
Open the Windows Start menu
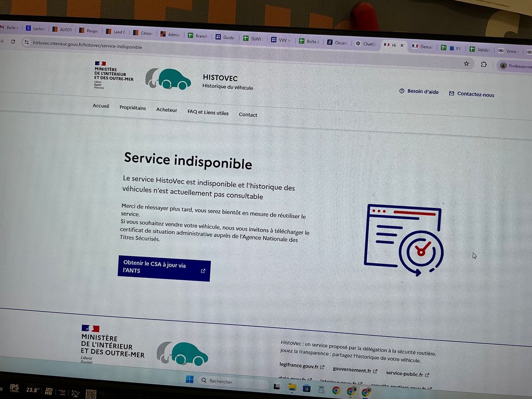point(190,379)
